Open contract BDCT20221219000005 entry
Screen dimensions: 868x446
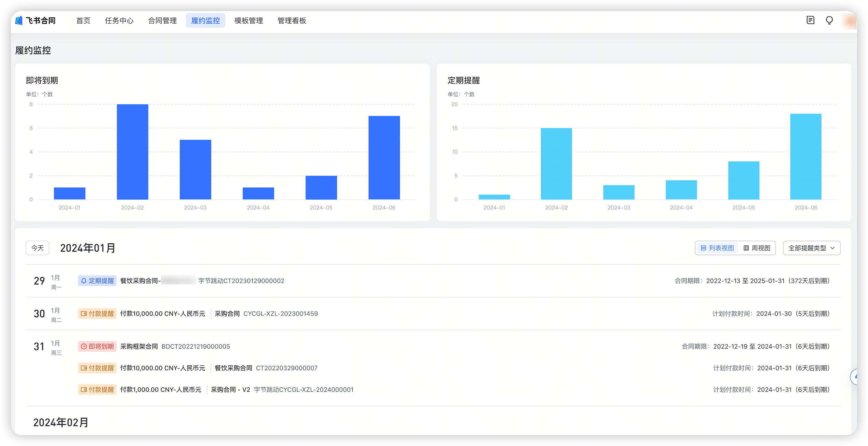(195, 346)
